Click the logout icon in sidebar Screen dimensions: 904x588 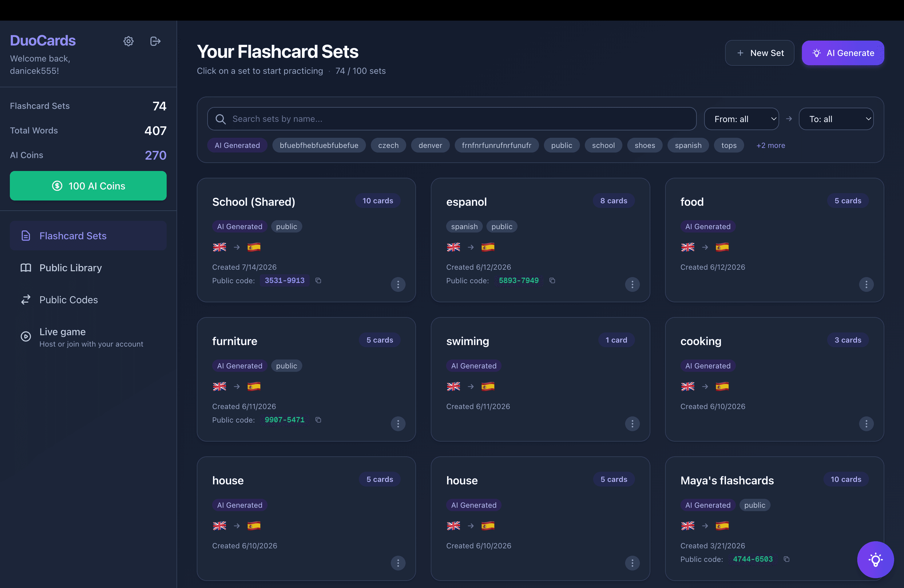coord(155,41)
